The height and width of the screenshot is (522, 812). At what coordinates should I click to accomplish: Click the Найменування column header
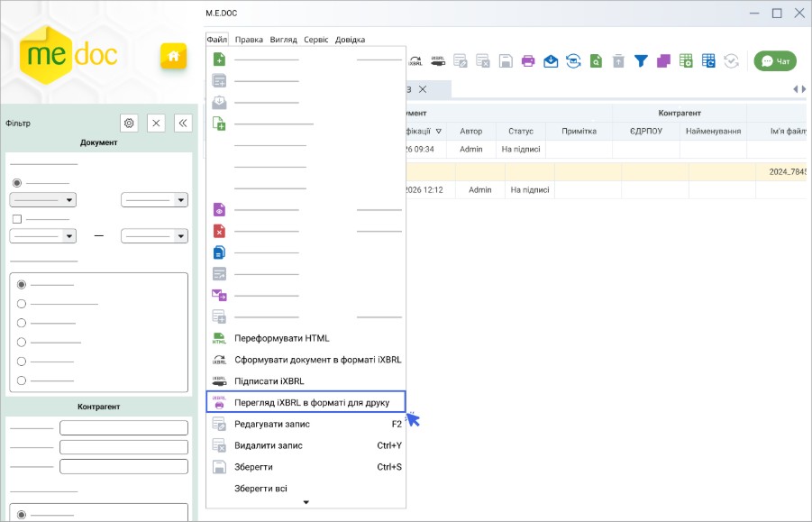coord(713,132)
